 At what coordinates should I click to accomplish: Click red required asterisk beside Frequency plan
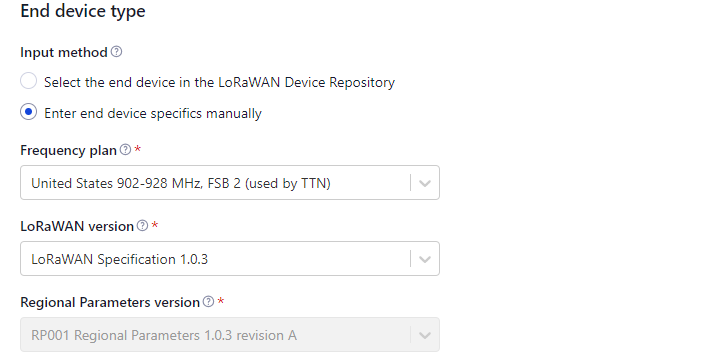(x=137, y=149)
